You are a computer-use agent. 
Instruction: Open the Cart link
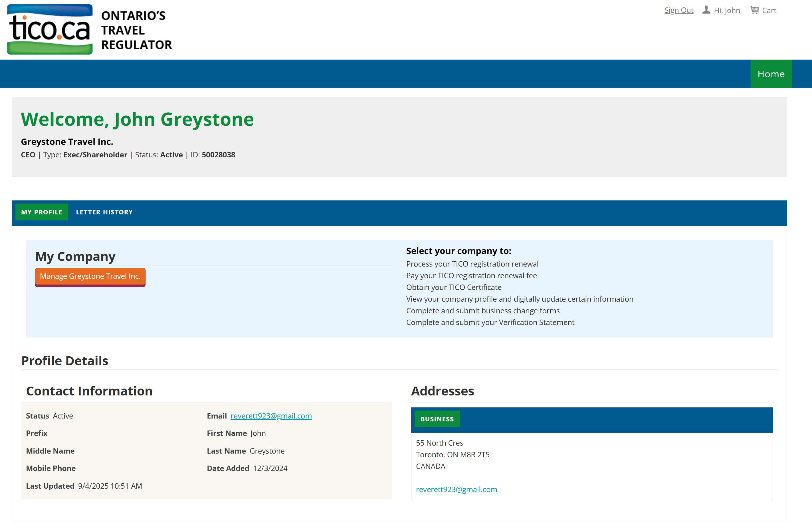point(769,10)
